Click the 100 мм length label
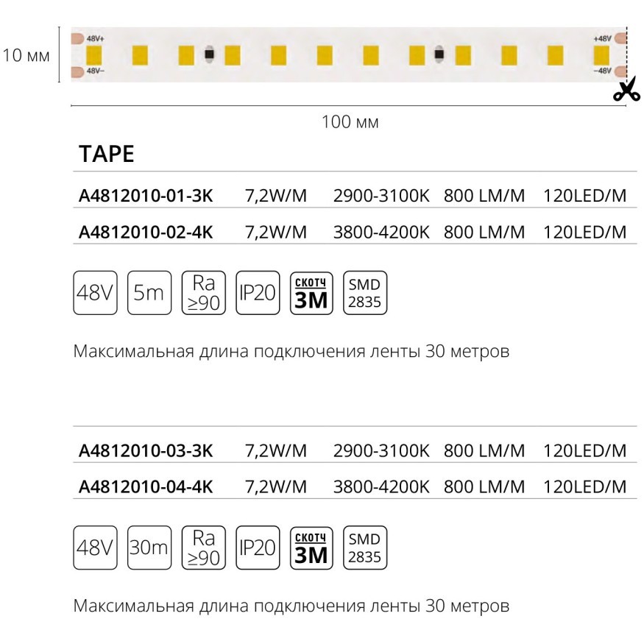The height and width of the screenshot is (644, 644). pos(350,122)
